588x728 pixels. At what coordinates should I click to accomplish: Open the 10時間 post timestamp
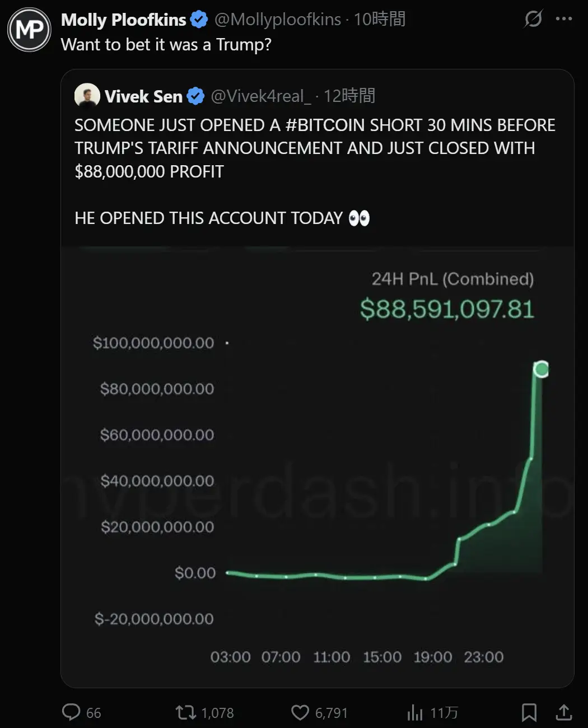click(x=380, y=20)
